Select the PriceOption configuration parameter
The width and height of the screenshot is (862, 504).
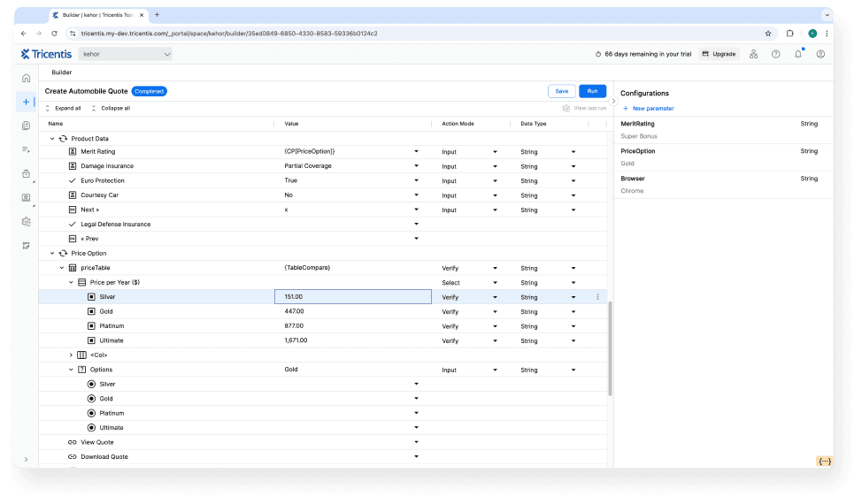click(723, 157)
